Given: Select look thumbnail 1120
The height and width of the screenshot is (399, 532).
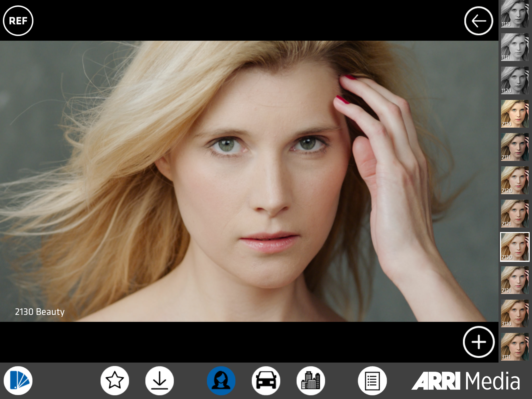Looking at the screenshot, I should pyautogui.click(x=515, y=80).
